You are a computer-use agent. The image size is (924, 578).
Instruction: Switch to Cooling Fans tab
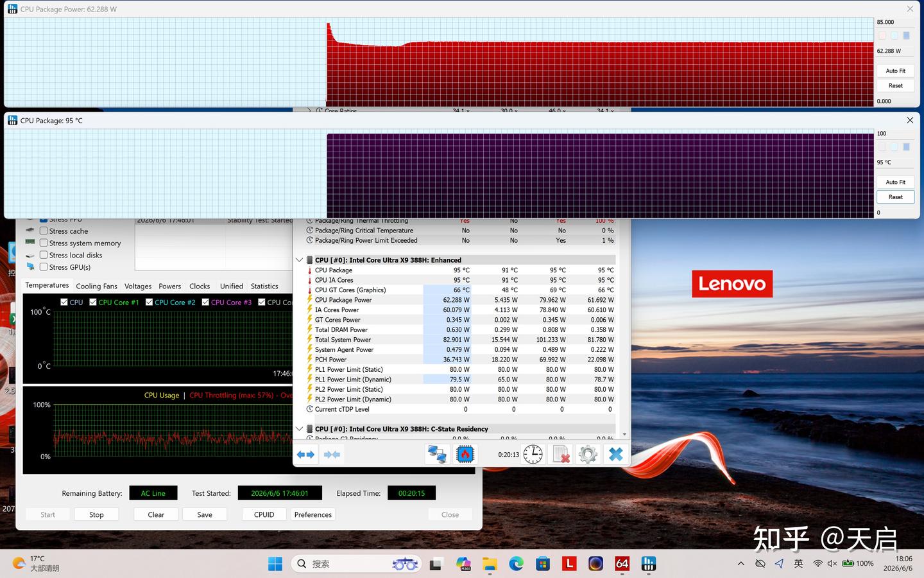click(96, 286)
